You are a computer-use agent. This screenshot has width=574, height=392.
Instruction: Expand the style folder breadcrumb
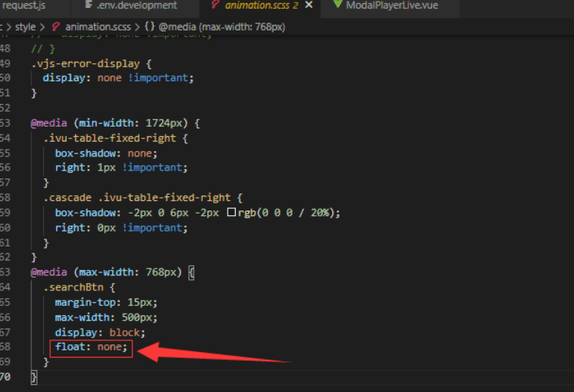point(27,27)
